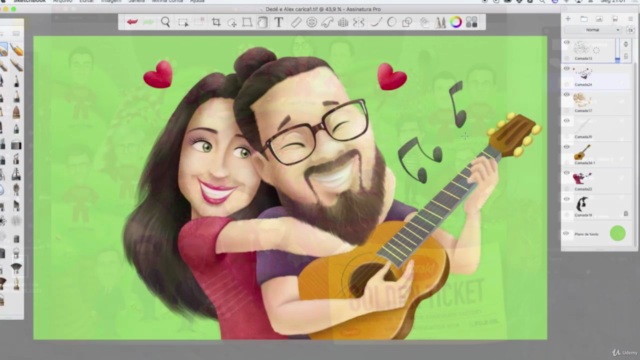Select the rectangle Selection tool

pos(183,22)
